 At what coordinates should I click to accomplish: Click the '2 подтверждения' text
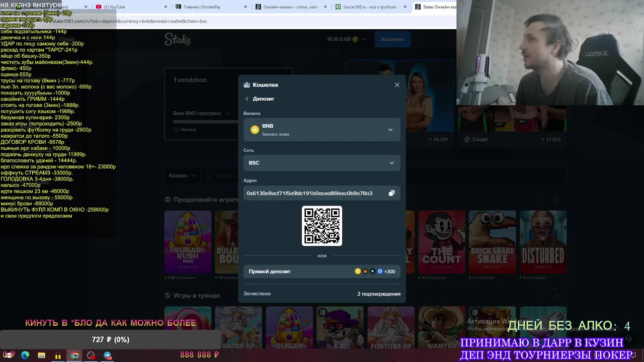(379, 294)
